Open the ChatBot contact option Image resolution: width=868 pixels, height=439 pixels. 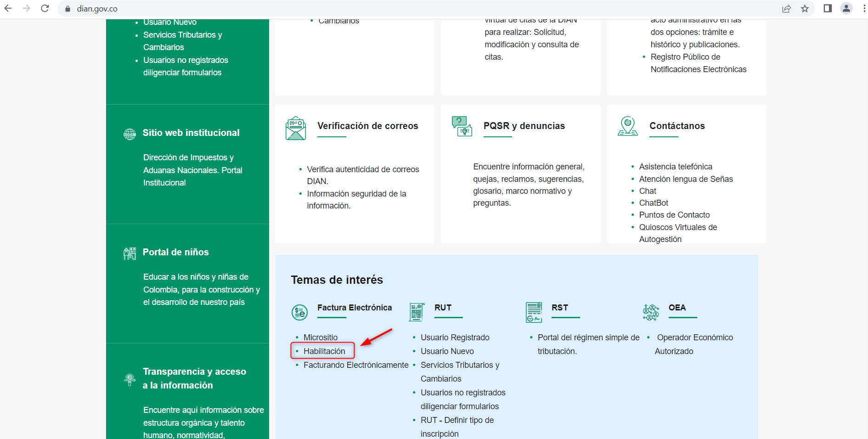click(654, 203)
